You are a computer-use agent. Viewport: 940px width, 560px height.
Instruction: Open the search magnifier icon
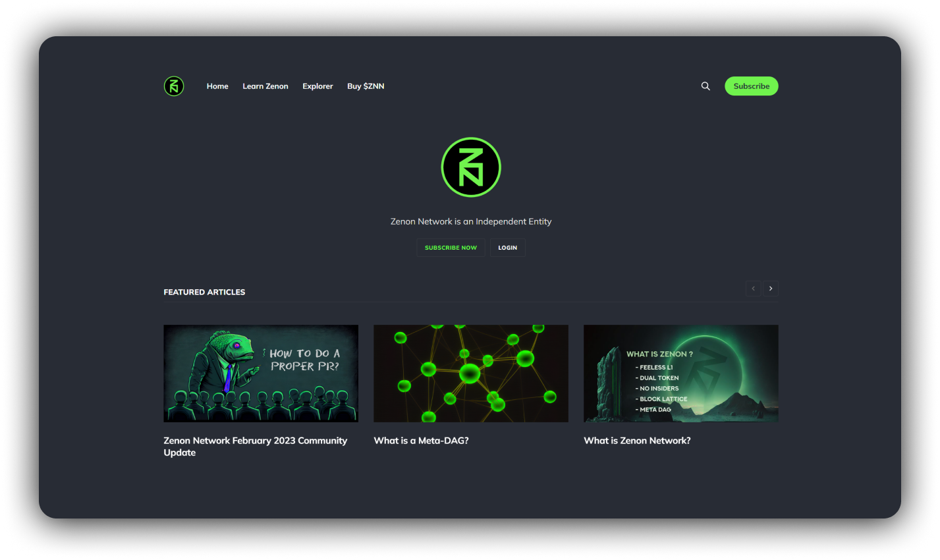click(705, 86)
